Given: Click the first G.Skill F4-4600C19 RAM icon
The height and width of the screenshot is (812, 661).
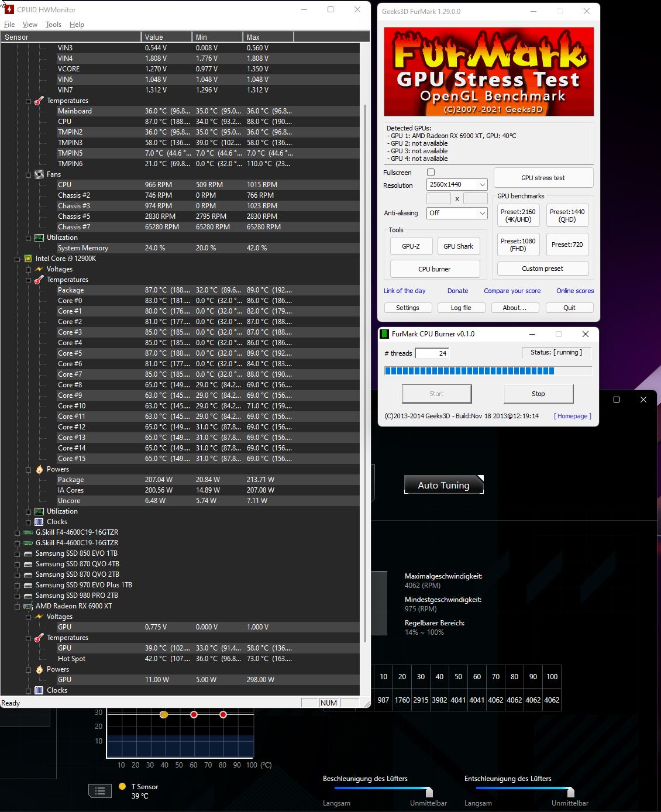Looking at the screenshot, I should coord(27,532).
